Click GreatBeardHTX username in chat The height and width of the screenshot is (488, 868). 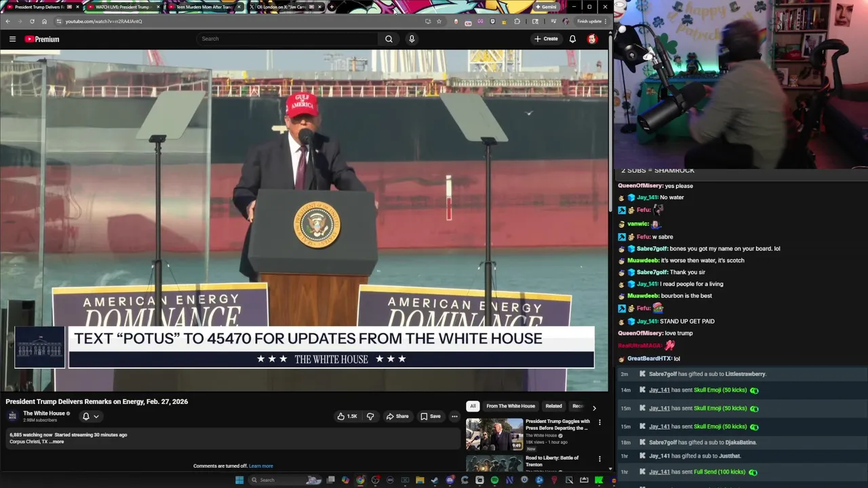[x=650, y=359]
